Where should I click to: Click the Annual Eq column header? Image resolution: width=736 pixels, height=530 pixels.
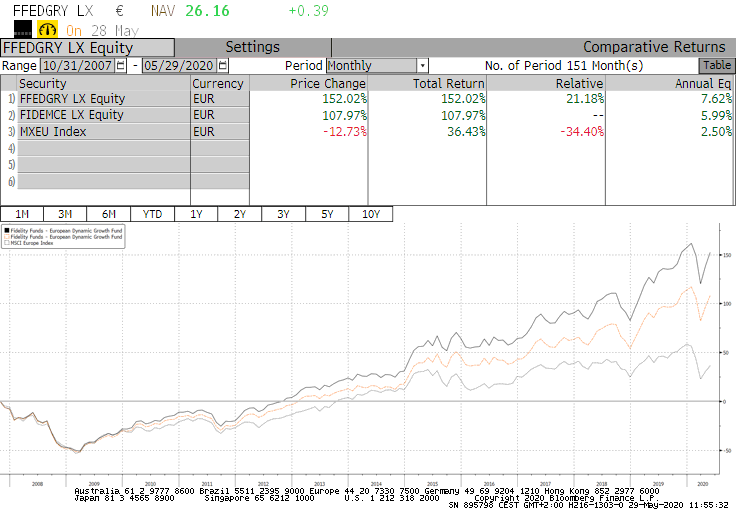669,83
